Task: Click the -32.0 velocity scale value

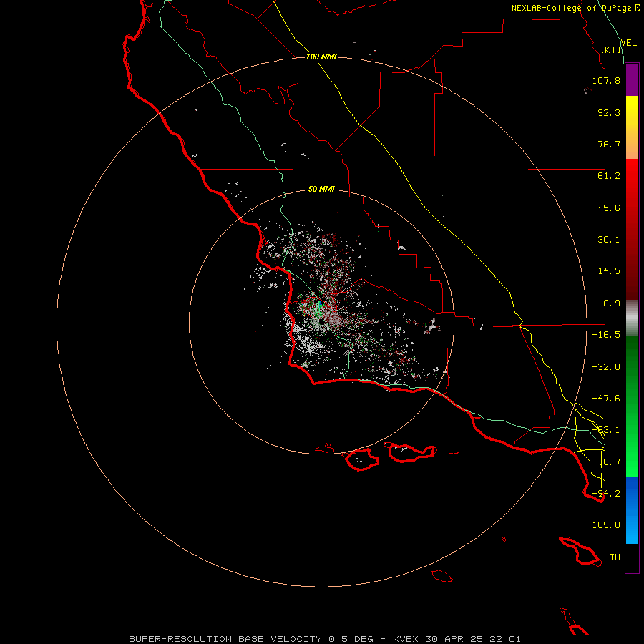Action: coord(606,367)
